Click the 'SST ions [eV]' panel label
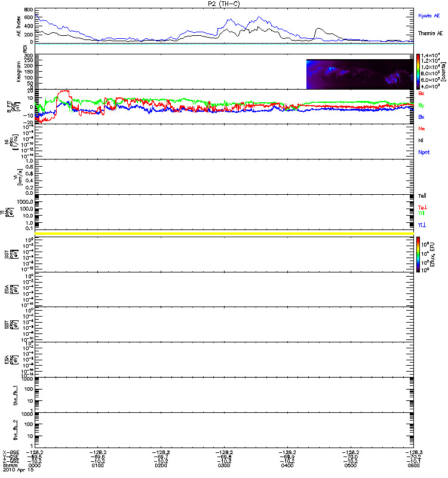Screen dimensions: 448x478 (x=11, y=255)
